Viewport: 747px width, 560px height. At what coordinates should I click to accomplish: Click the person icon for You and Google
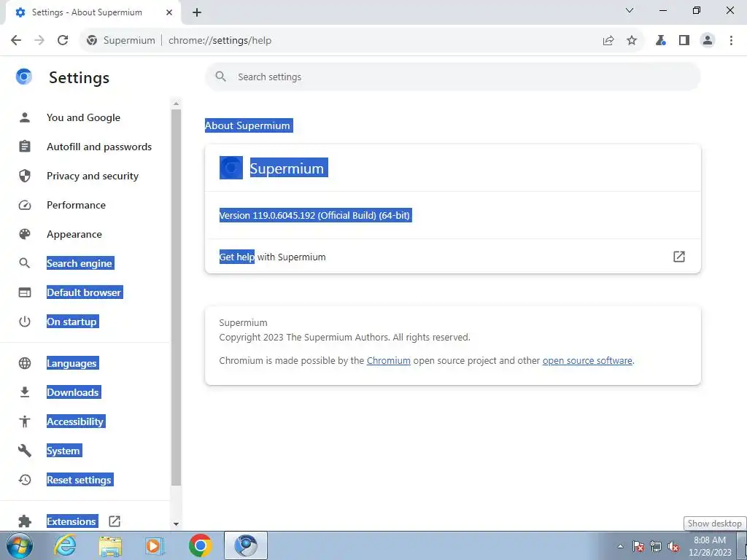tap(25, 117)
